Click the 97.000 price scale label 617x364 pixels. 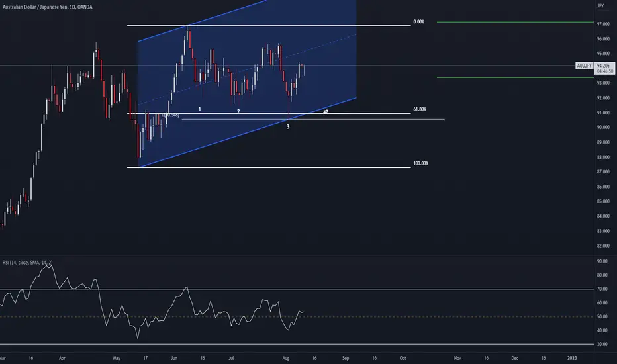603,24
